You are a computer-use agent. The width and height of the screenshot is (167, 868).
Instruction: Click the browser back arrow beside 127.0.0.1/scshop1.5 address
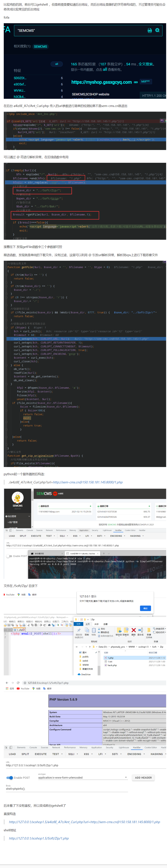(7, 683)
